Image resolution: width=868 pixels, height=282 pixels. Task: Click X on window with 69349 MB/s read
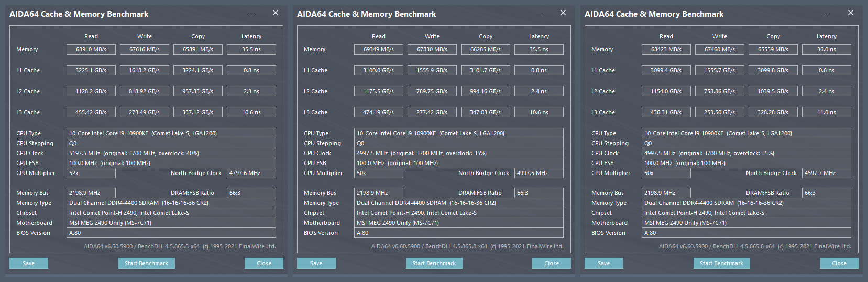coord(563,13)
